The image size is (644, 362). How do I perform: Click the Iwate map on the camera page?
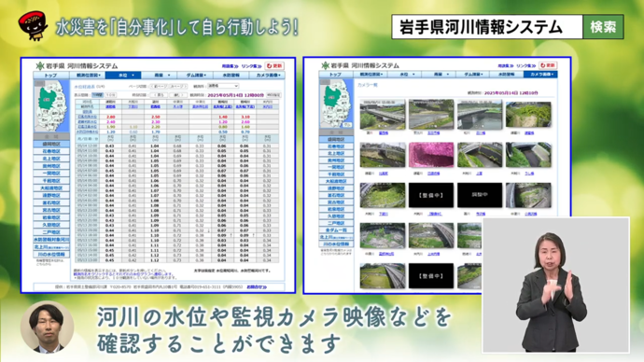click(x=336, y=104)
